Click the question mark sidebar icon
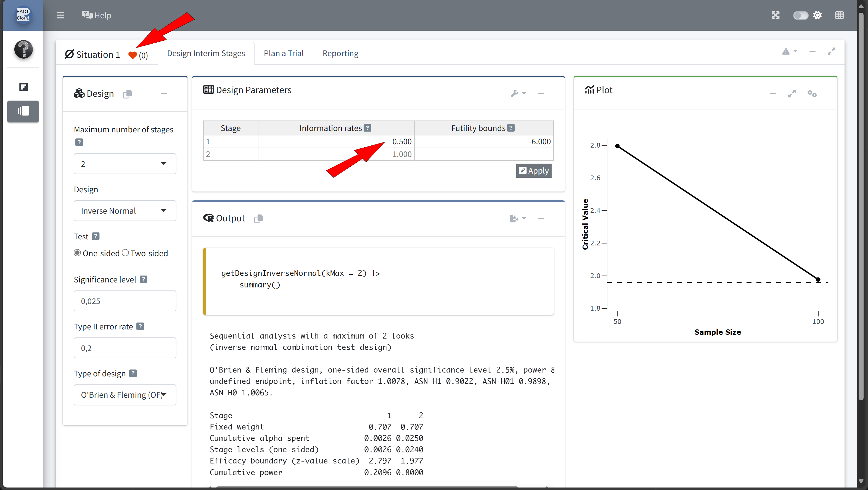The width and height of the screenshot is (868, 490). (23, 49)
